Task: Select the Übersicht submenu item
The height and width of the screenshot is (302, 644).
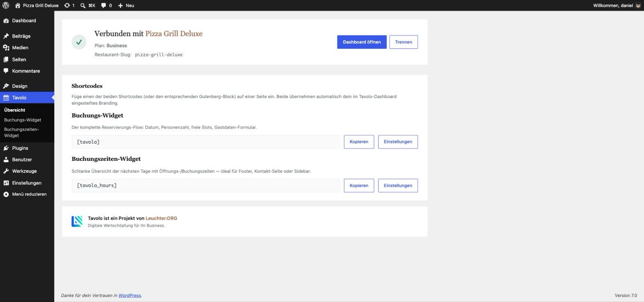Action: tap(15, 110)
